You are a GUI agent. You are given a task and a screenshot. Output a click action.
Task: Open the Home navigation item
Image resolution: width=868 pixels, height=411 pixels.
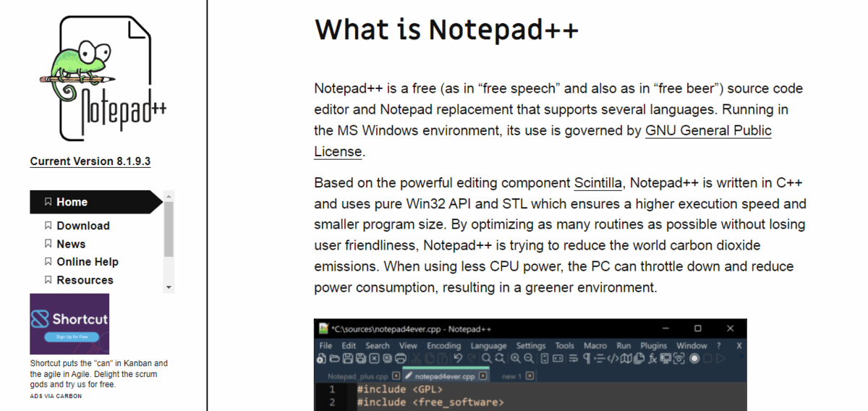pos(96,202)
